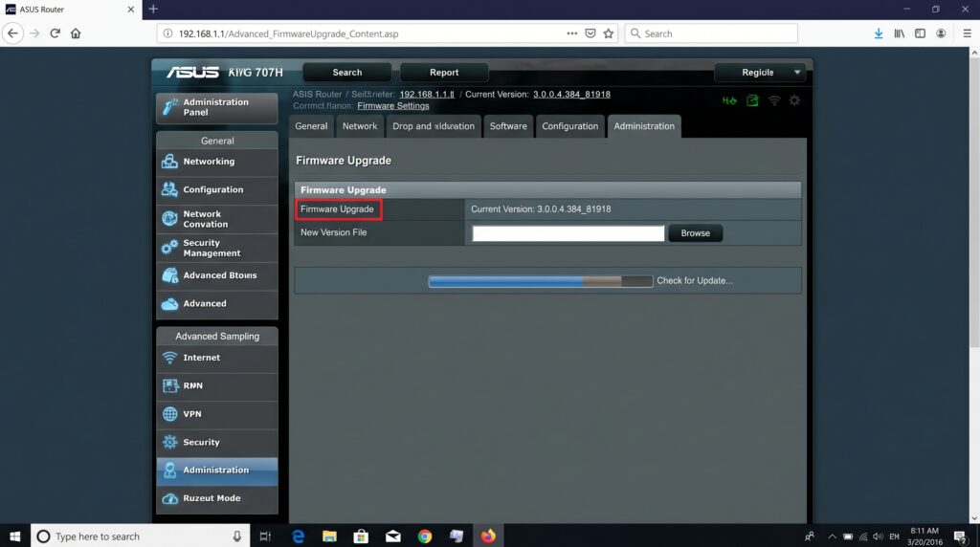Open Firefox account icon

coord(941,33)
